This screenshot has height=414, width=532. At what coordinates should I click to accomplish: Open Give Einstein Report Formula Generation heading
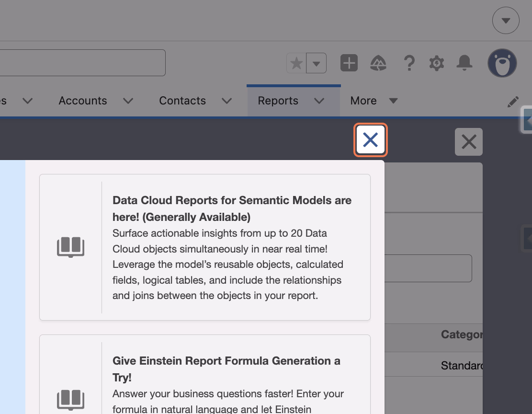pyautogui.click(x=226, y=369)
